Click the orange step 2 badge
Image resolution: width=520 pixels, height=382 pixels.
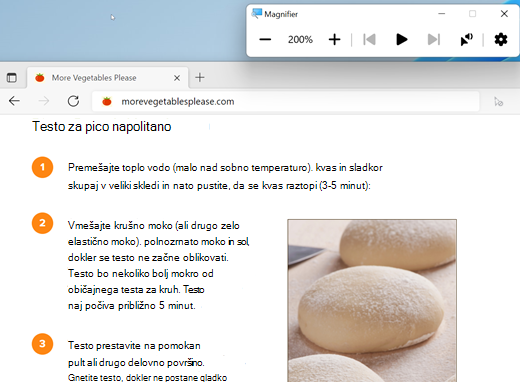pyautogui.click(x=42, y=223)
